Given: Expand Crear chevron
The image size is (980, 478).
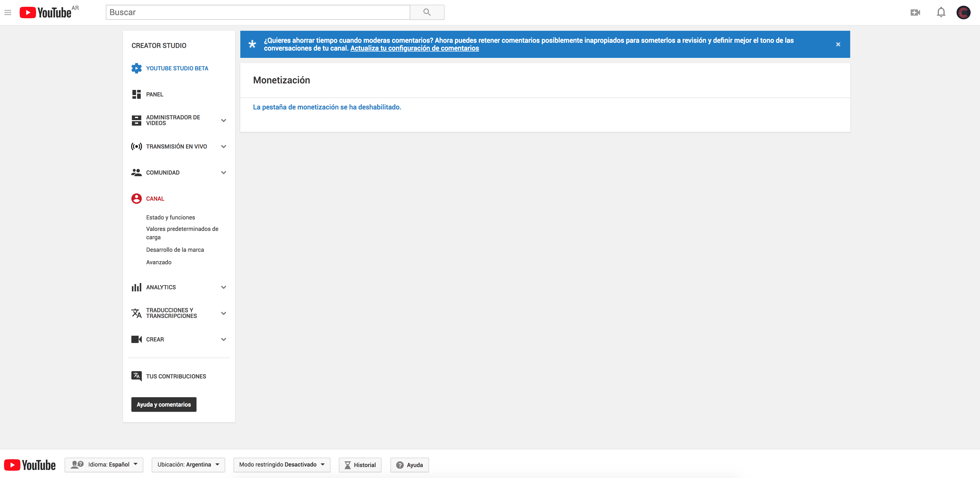Looking at the screenshot, I should [x=224, y=339].
